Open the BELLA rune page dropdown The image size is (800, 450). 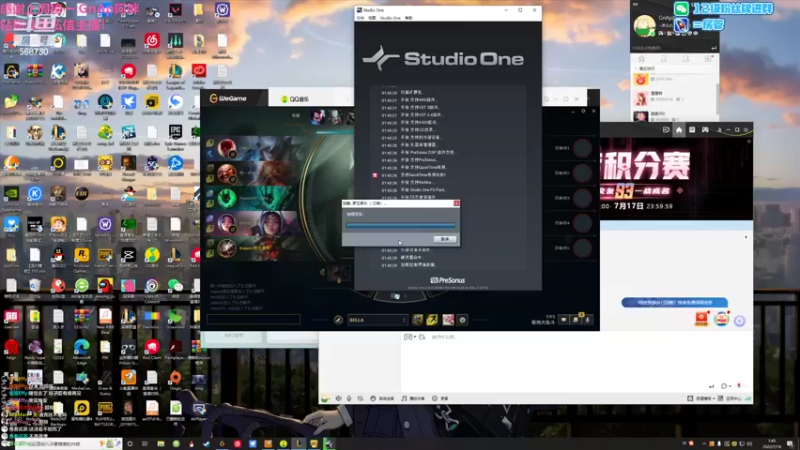tap(377, 320)
